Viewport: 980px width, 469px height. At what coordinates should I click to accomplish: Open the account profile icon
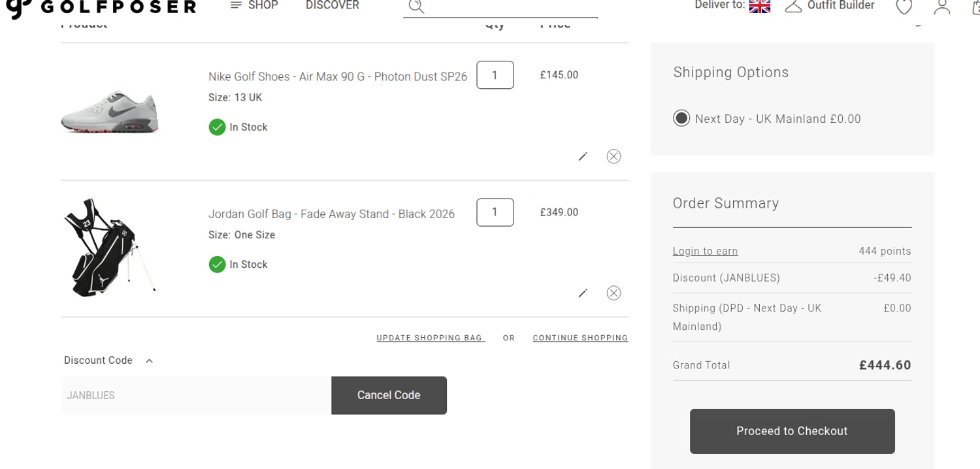coord(941,7)
